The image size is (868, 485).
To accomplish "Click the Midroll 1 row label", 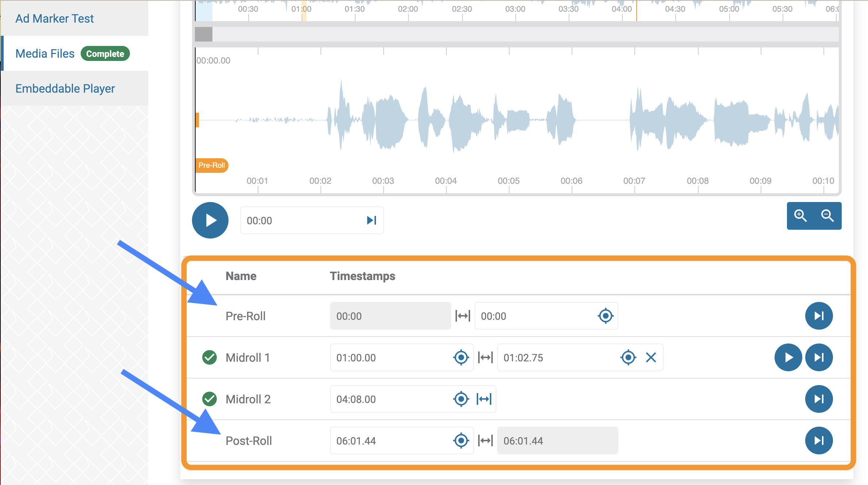I will pos(248,357).
